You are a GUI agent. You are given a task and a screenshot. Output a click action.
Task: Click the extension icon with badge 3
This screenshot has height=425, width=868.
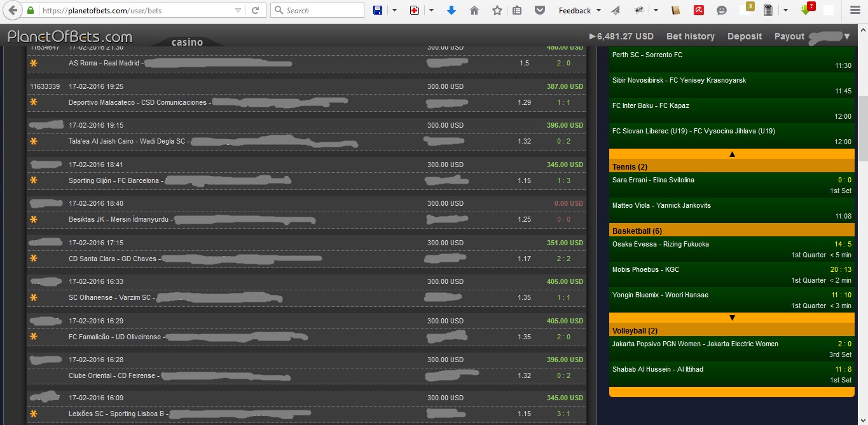(x=747, y=9)
